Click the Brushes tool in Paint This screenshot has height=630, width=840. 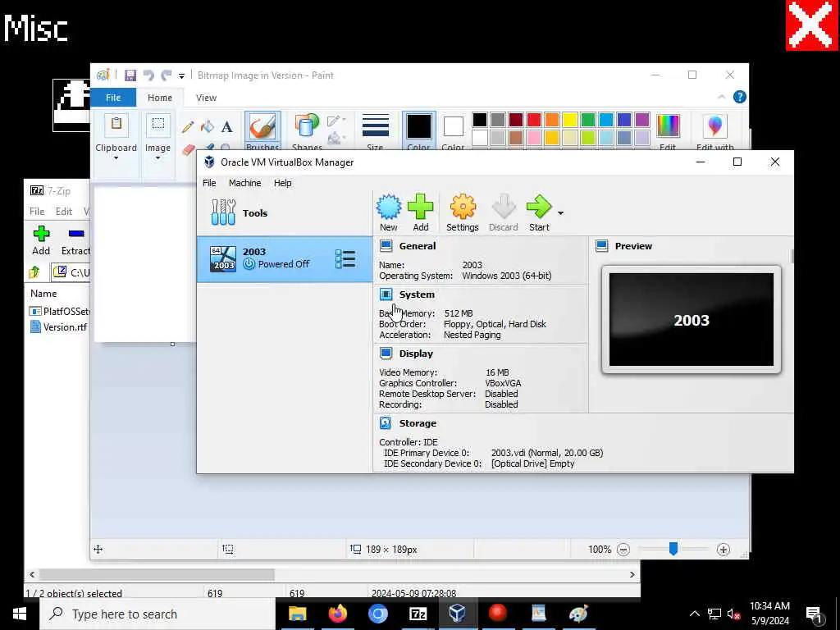[262, 131]
